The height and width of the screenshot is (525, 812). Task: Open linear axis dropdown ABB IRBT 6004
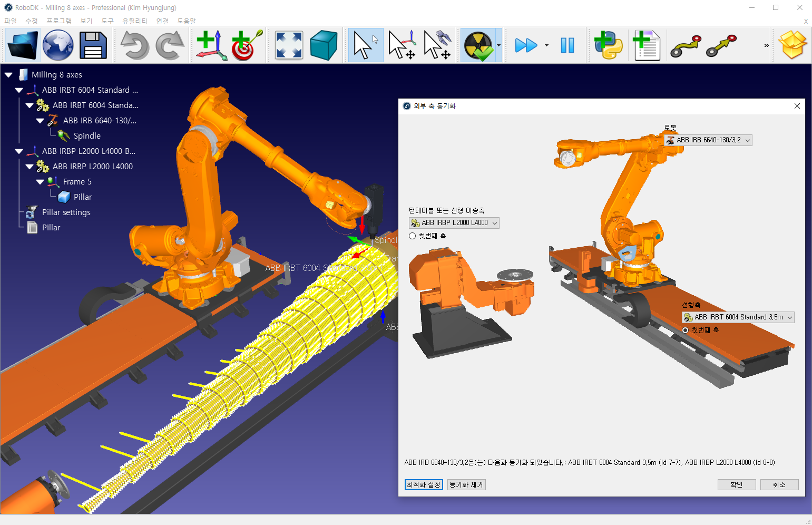[x=738, y=317]
